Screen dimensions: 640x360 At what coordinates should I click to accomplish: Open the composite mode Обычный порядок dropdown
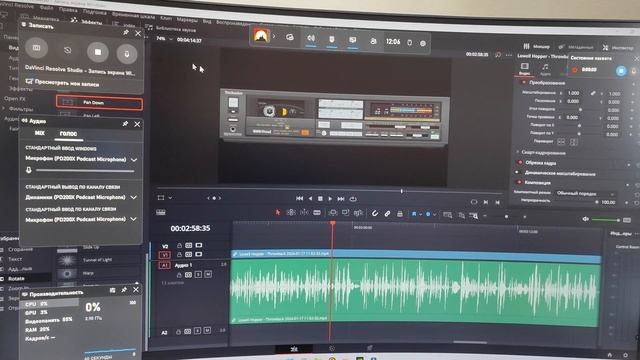pos(585,193)
